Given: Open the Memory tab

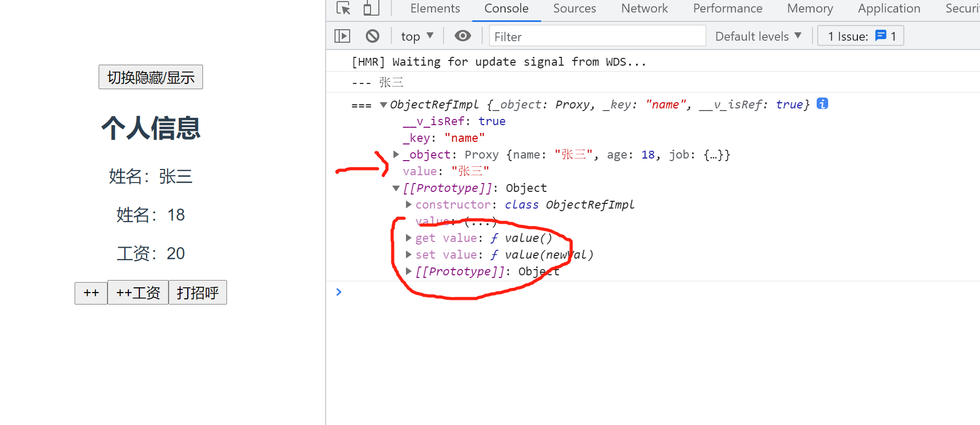Looking at the screenshot, I should (x=810, y=8).
